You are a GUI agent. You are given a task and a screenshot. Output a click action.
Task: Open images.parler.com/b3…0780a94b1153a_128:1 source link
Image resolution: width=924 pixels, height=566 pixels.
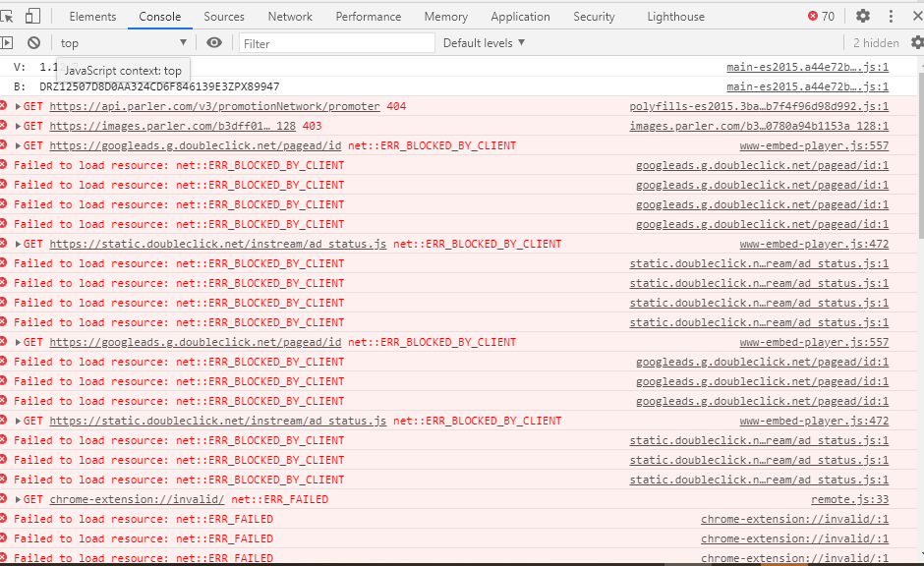759,126
